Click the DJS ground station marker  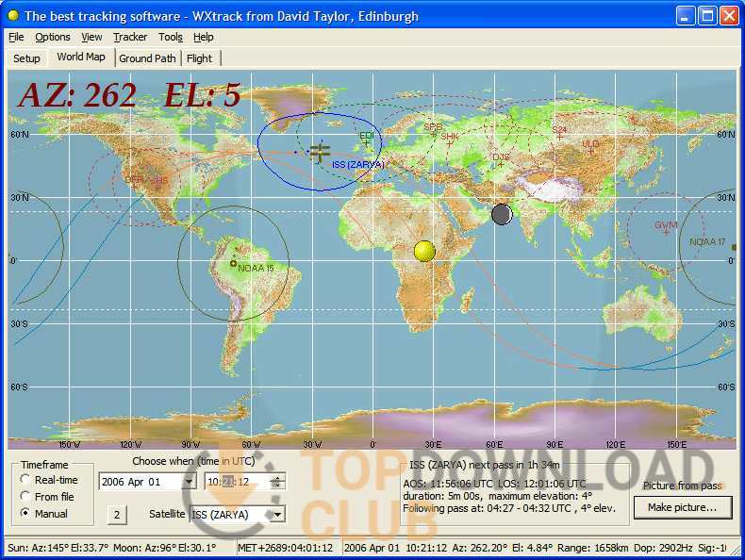[500, 164]
